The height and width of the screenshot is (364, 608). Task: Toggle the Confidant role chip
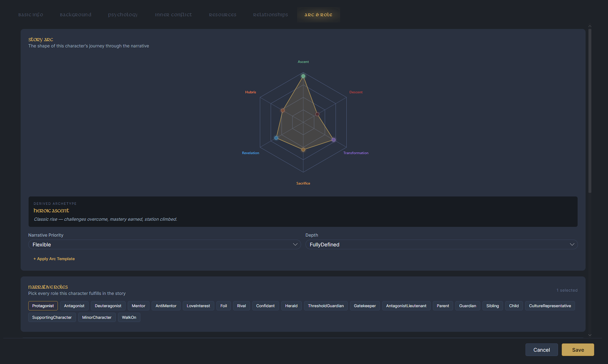click(x=265, y=306)
